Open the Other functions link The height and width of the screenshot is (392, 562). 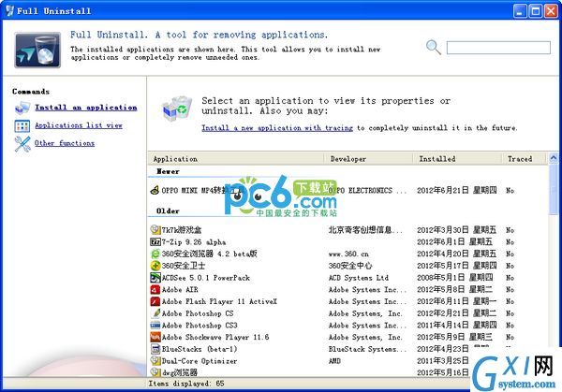[x=65, y=143]
